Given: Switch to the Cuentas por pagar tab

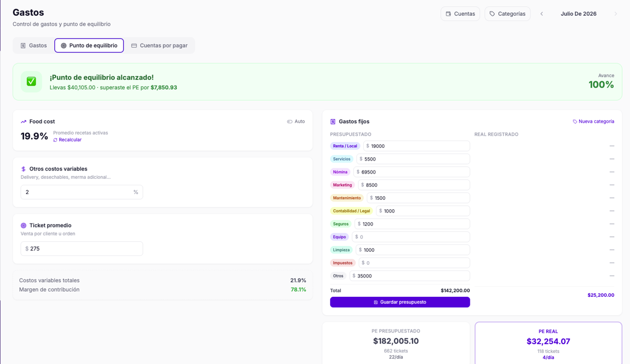Looking at the screenshot, I should pos(160,46).
